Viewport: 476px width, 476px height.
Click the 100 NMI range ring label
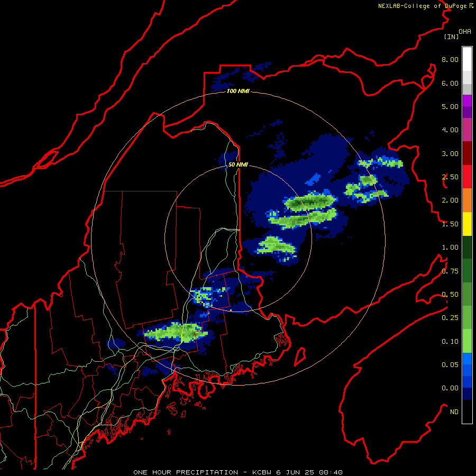(x=238, y=91)
